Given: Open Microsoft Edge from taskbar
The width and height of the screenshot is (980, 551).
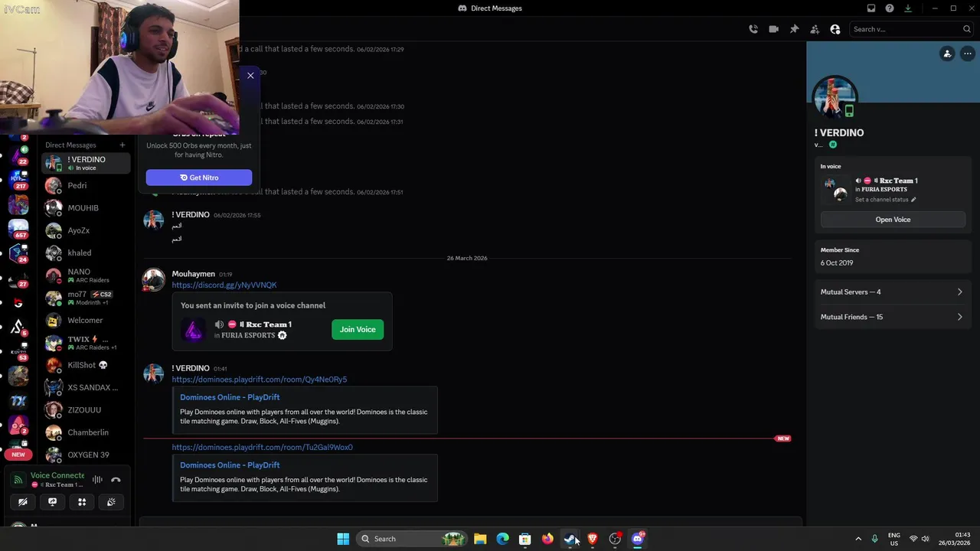Looking at the screenshot, I should (x=502, y=539).
